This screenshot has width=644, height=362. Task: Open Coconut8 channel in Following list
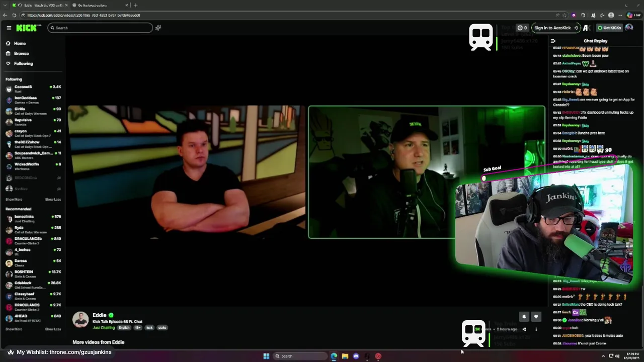(32, 89)
